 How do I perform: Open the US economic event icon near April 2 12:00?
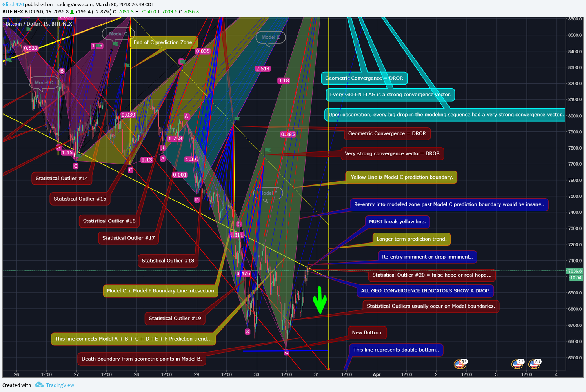(460, 364)
